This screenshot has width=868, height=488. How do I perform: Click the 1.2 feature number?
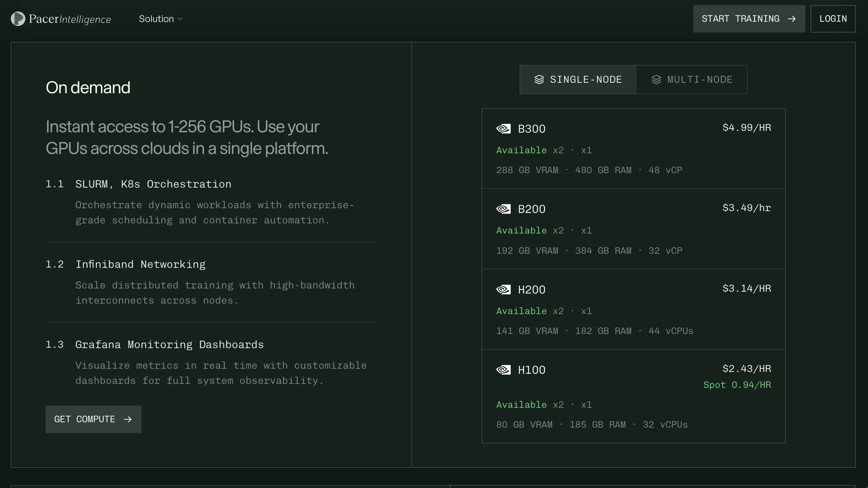pyautogui.click(x=55, y=265)
